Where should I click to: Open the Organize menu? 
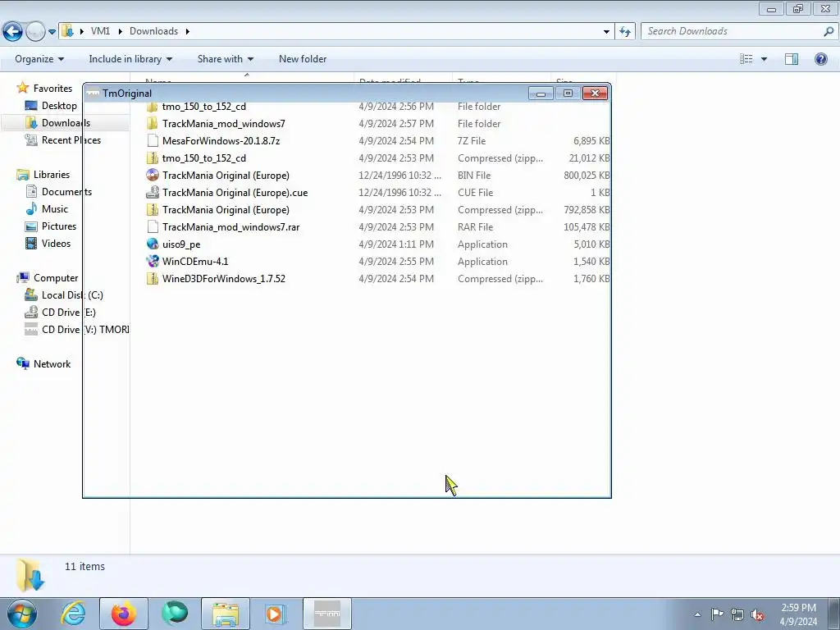(39, 59)
